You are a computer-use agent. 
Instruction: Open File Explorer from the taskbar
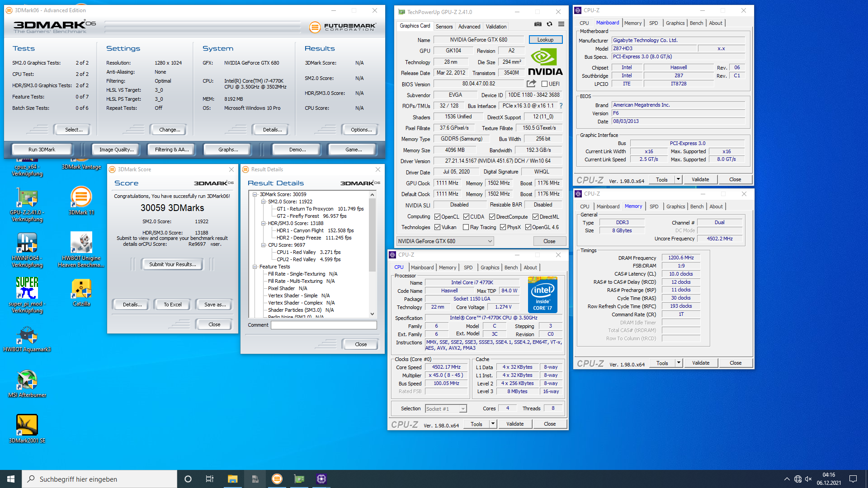coord(232,479)
